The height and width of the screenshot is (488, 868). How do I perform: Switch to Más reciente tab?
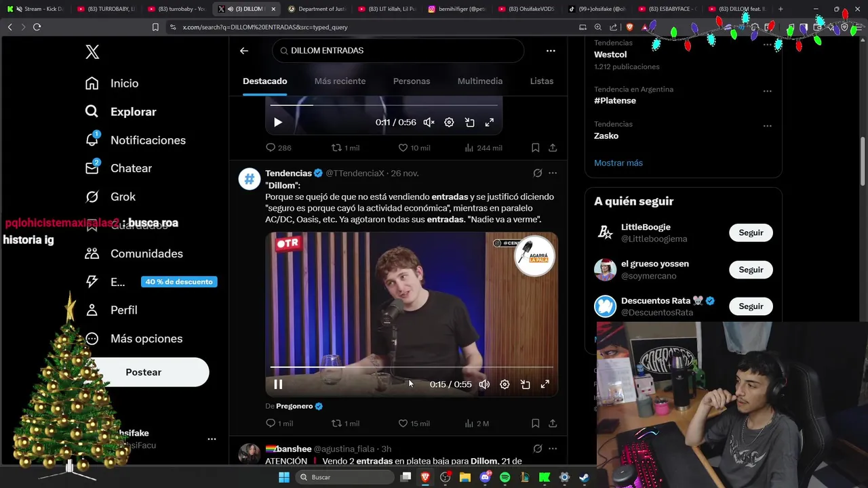[340, 81]
